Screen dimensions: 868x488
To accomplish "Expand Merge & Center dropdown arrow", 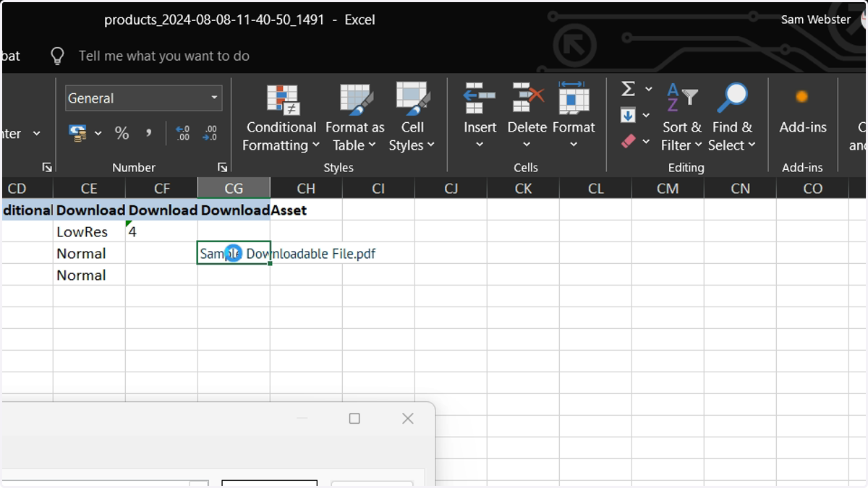I will (37, 133).
